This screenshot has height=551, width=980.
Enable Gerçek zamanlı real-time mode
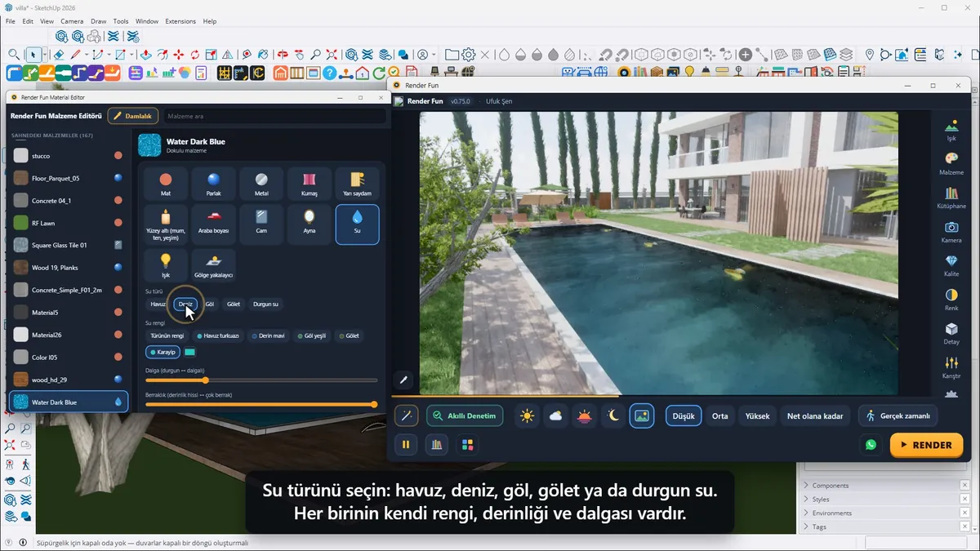tap(898, 415)
